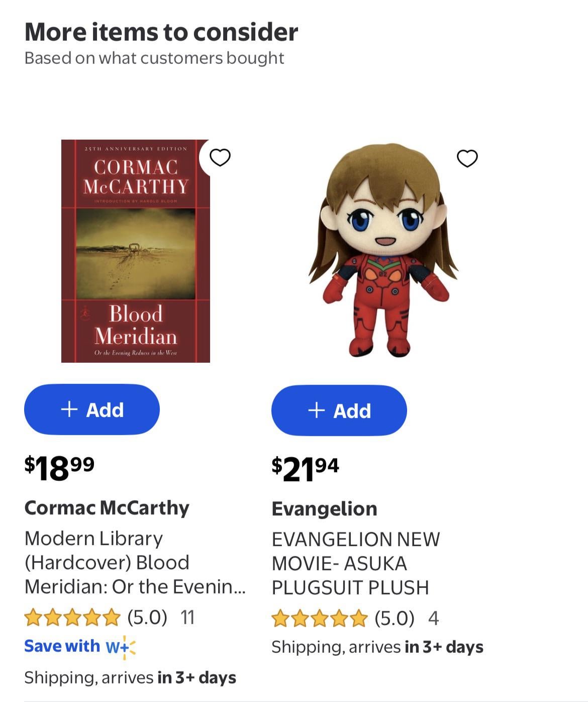
Task: Open Evangelion brand name link
Action: point(324,509)
